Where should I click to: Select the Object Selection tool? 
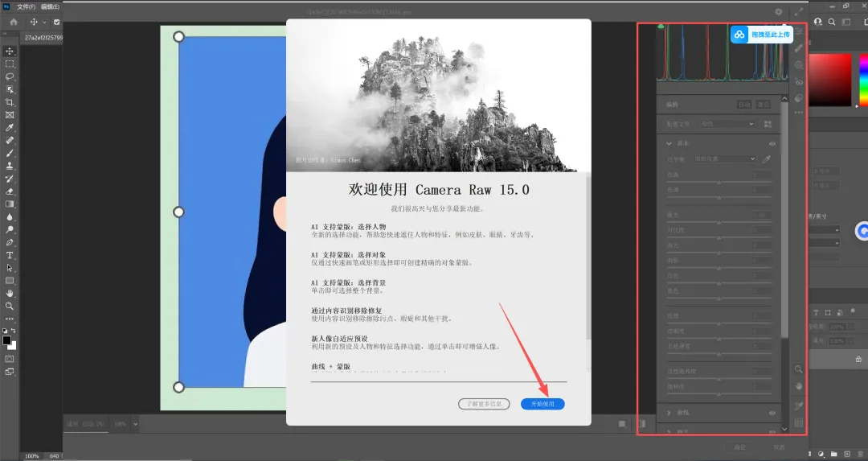(10, 89)
